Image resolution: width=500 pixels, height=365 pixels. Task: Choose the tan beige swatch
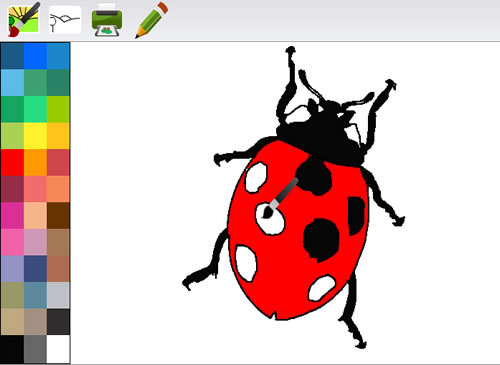click(12, 322)
